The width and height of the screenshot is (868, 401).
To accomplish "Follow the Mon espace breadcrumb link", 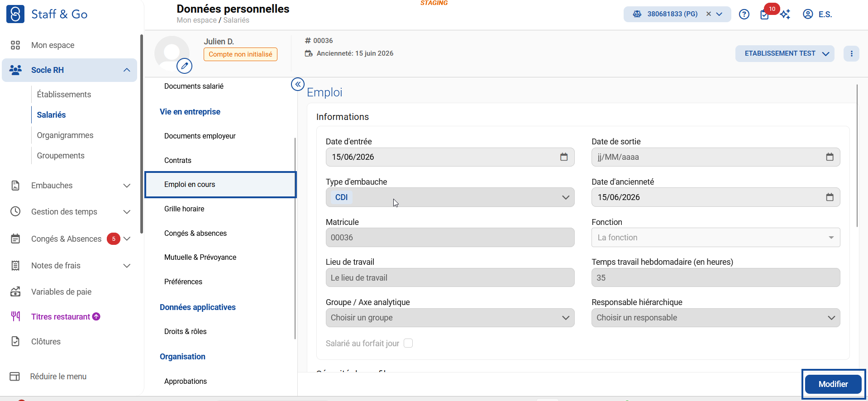I will [196, 20].
